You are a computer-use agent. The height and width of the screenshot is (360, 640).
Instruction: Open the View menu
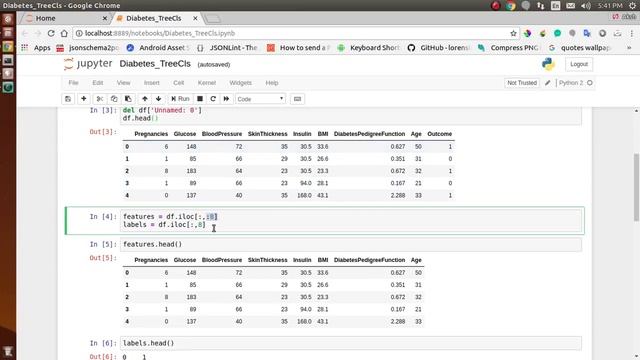pos(123,83)
